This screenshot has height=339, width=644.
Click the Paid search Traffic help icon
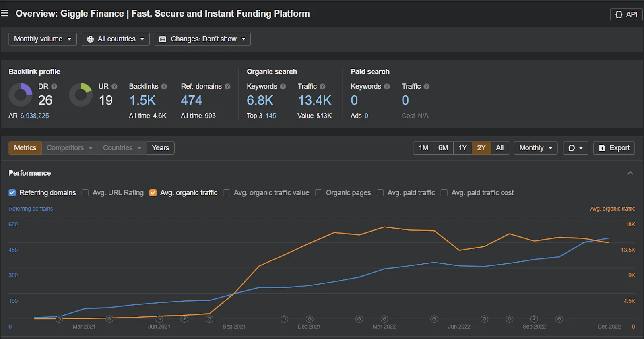426,87
